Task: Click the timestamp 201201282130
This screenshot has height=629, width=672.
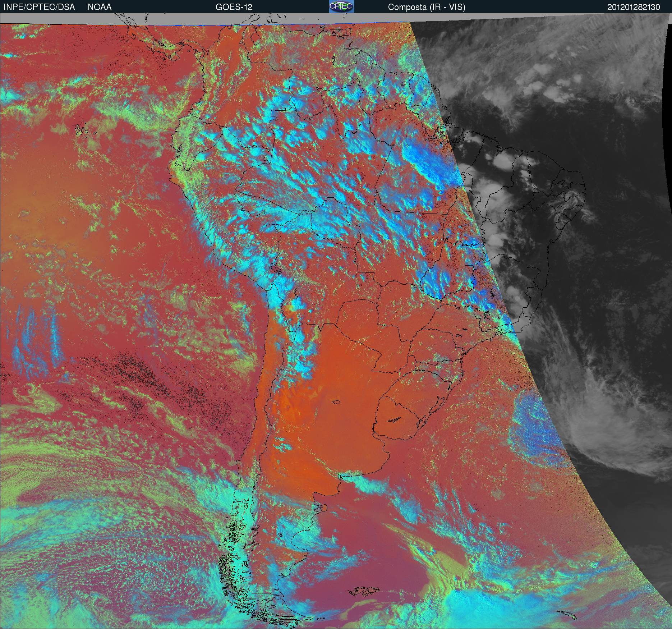Action: click(634, 7)
